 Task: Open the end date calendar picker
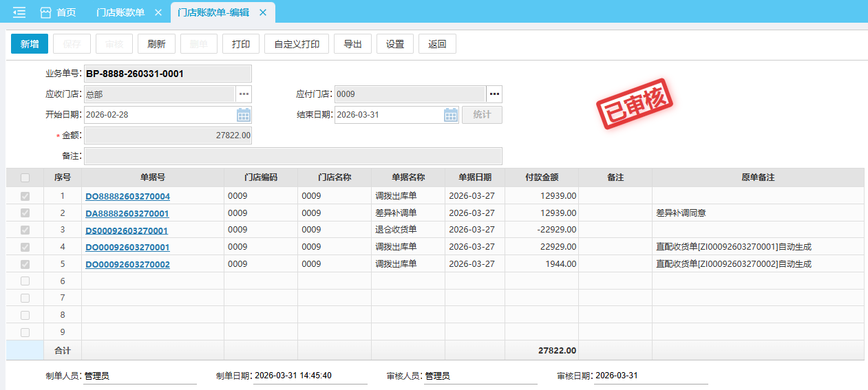click(451, 115)
